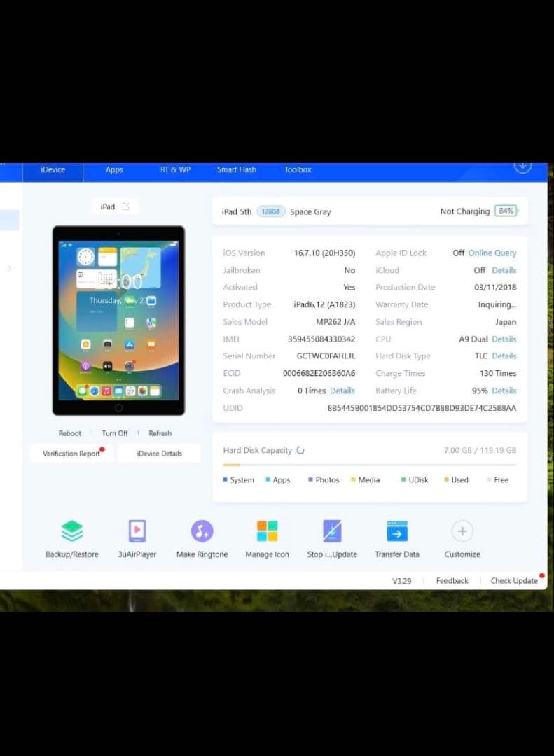The height and width of the screenshot is (756, 554).
Task: Click the Feedback link in status bar
Action: point(452,581)
